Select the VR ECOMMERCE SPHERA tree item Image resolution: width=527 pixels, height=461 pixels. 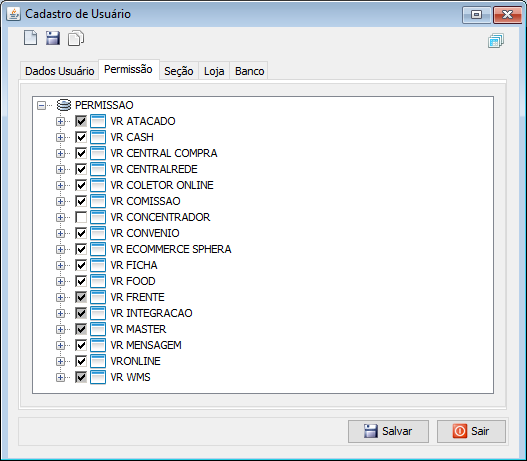(171, 249)
